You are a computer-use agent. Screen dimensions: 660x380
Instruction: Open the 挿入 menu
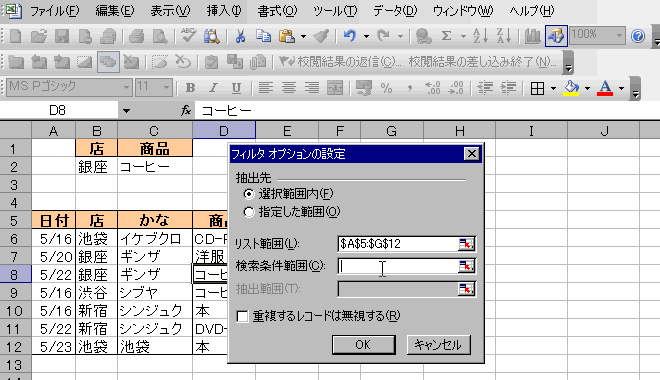click(x=224, y=11)
